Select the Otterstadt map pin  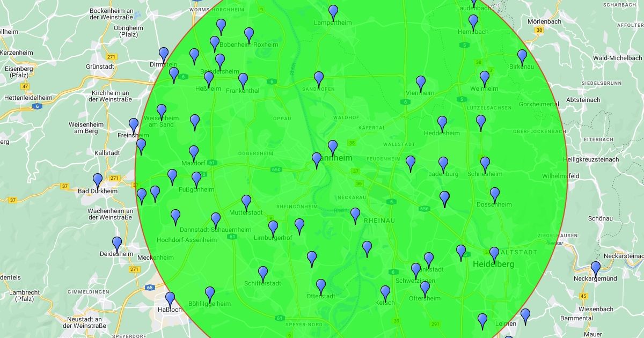pyautogui.click(x=321, y=287)
